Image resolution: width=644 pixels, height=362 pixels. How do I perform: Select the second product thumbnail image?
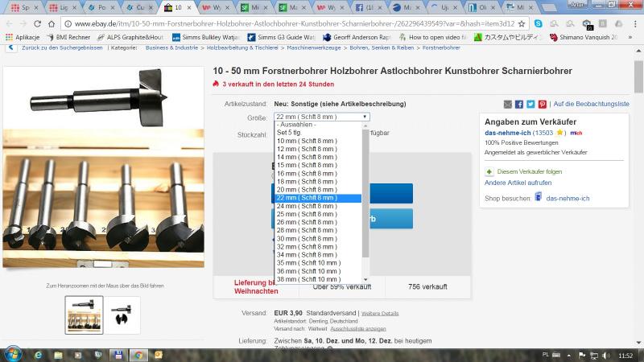[122, 315]
